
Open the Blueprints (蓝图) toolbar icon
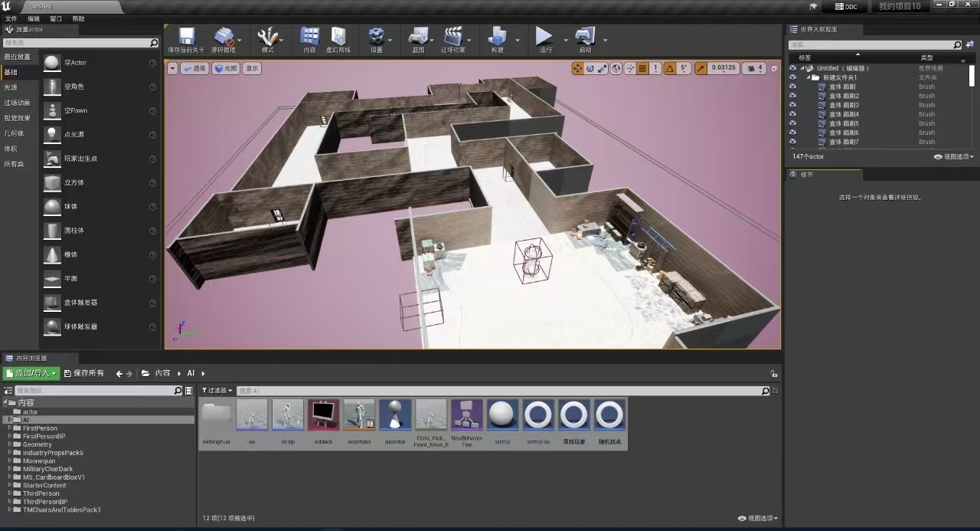click(x=418, y=37)
